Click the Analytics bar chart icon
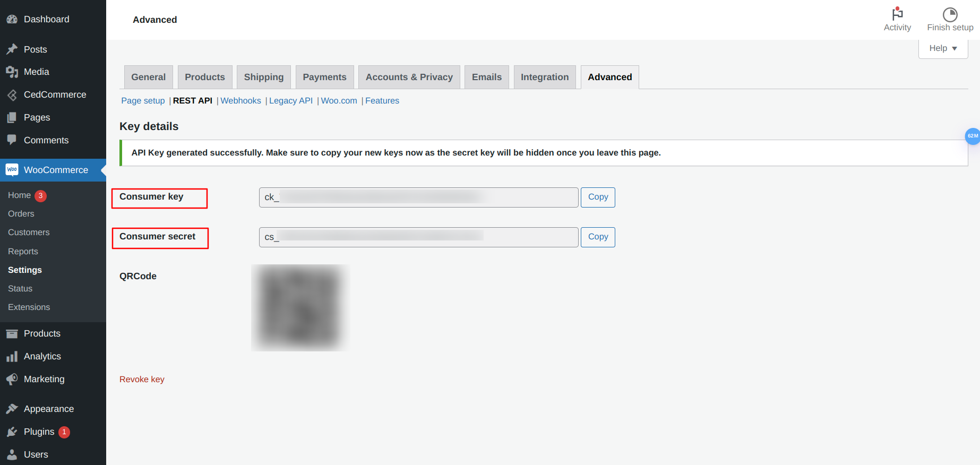The height and width of the screenshot is (465, 980). [12, 357]
